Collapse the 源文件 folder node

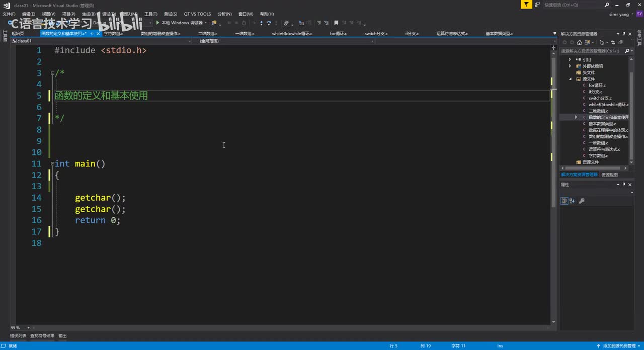coord(571,79)
